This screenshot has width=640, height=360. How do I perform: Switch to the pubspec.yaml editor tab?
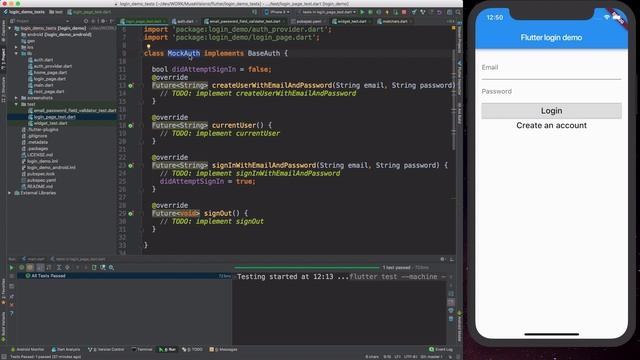point(308,21)
